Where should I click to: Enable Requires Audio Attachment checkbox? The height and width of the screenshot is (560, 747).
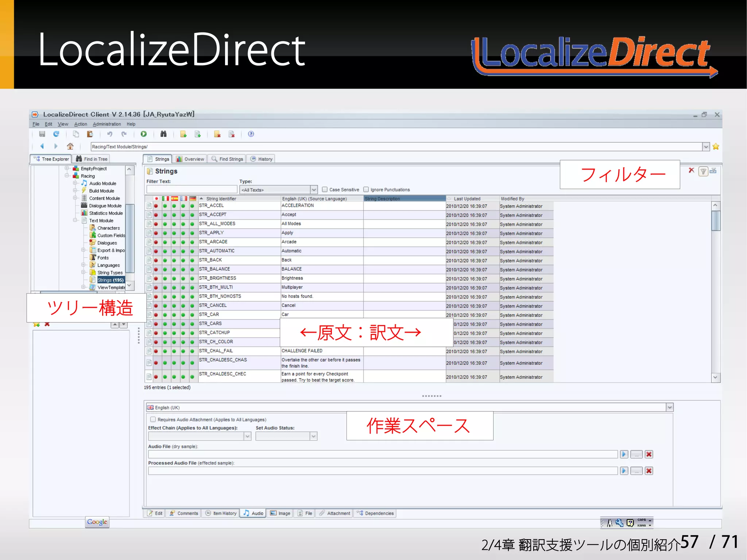tap(153, 420)
